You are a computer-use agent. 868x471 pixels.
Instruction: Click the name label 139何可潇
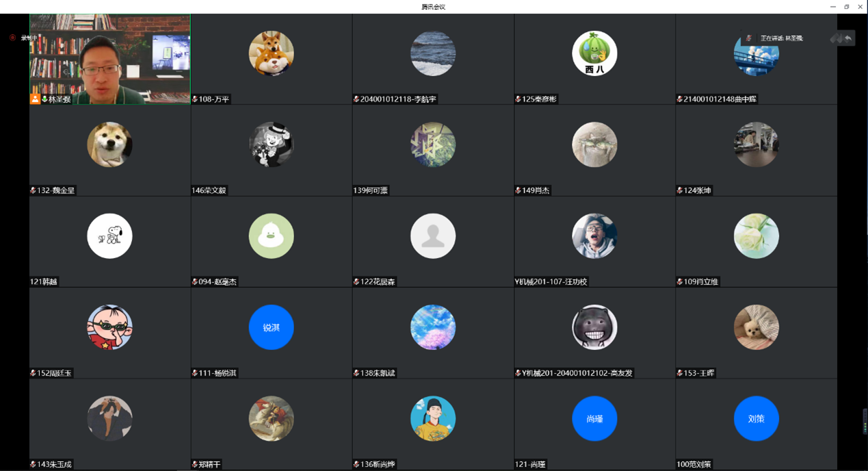coord(371,190)
